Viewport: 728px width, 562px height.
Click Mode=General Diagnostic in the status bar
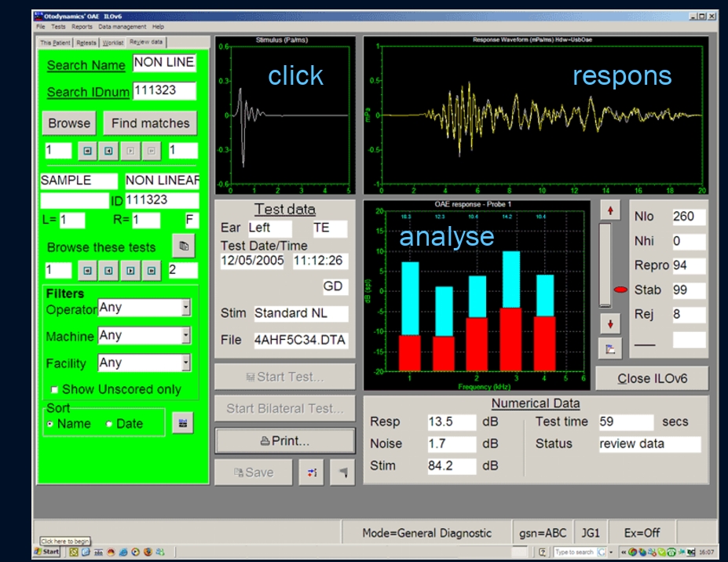427,533
